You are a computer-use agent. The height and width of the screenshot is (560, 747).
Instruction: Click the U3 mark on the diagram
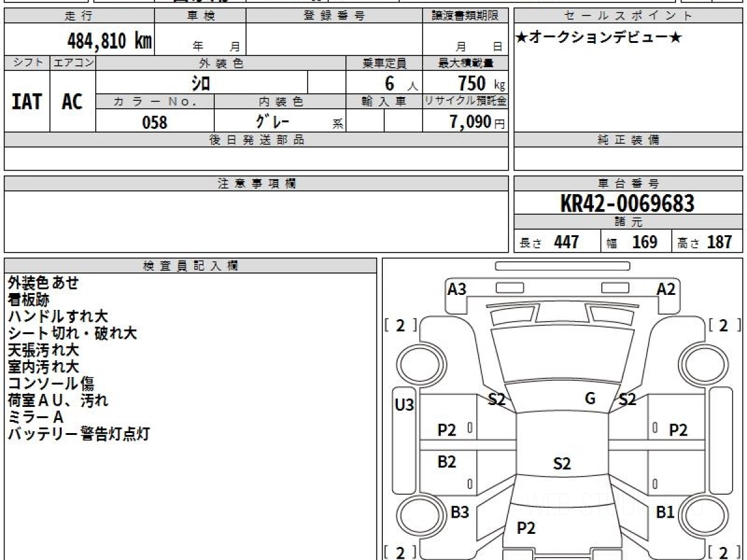[404, 405]
